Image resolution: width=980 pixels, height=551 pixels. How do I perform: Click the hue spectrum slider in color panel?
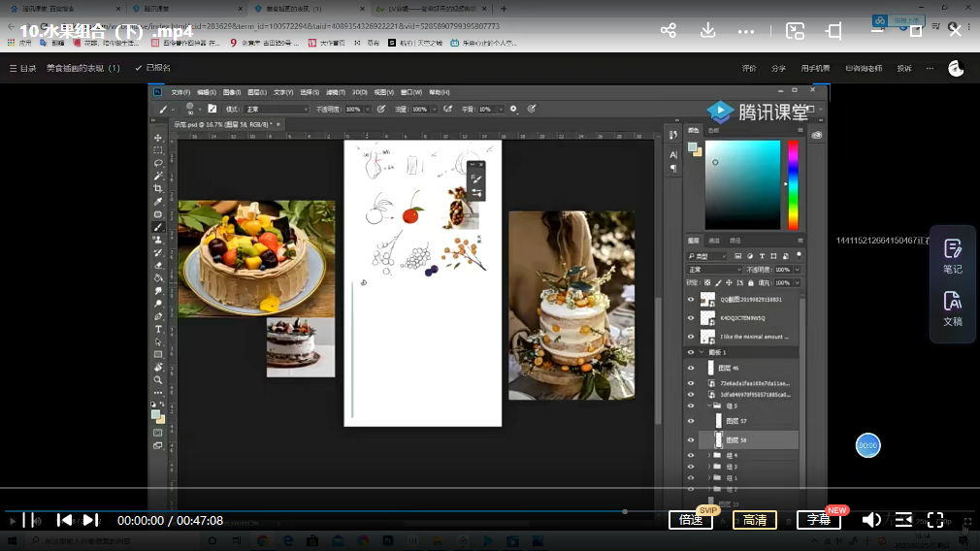click(x=793, y=185)
